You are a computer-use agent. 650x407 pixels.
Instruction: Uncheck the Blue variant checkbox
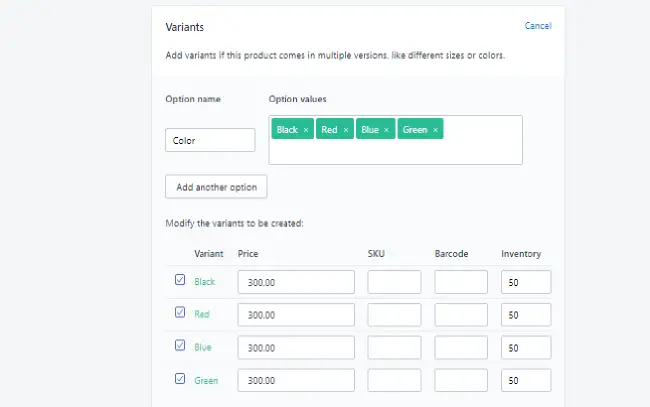(180, 345)
